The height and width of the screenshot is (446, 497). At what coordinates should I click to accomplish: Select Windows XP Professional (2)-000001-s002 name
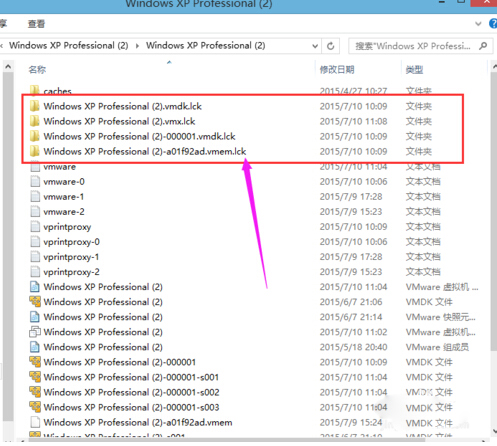(132, 392)
